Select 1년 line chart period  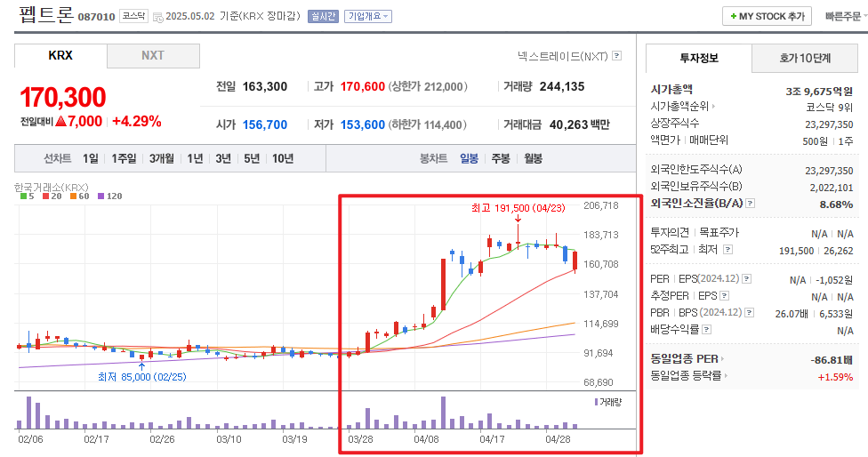coord(195,159)
